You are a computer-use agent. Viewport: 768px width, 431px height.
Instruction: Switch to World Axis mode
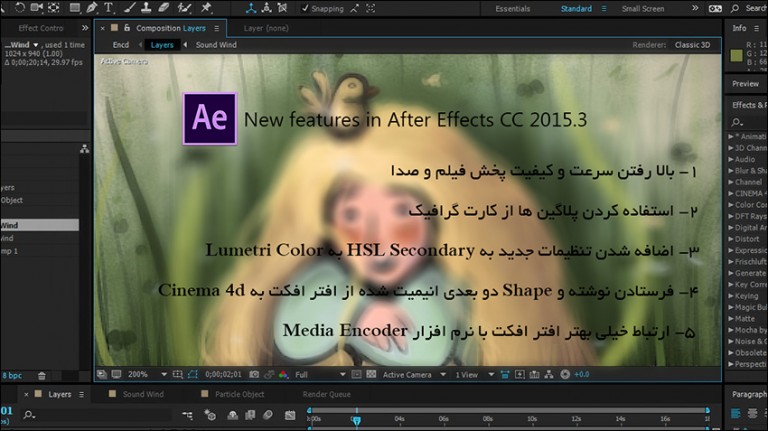coord(266,8)
